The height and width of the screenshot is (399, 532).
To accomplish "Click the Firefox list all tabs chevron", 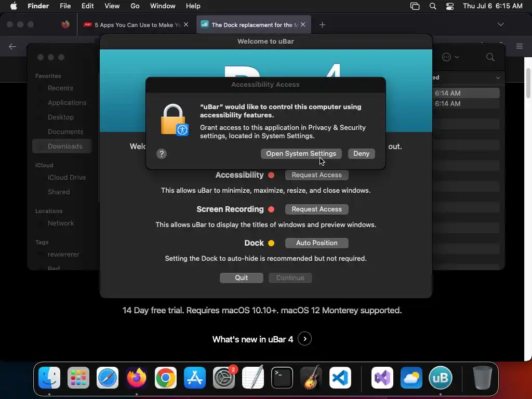I will (x=500, y=24).
